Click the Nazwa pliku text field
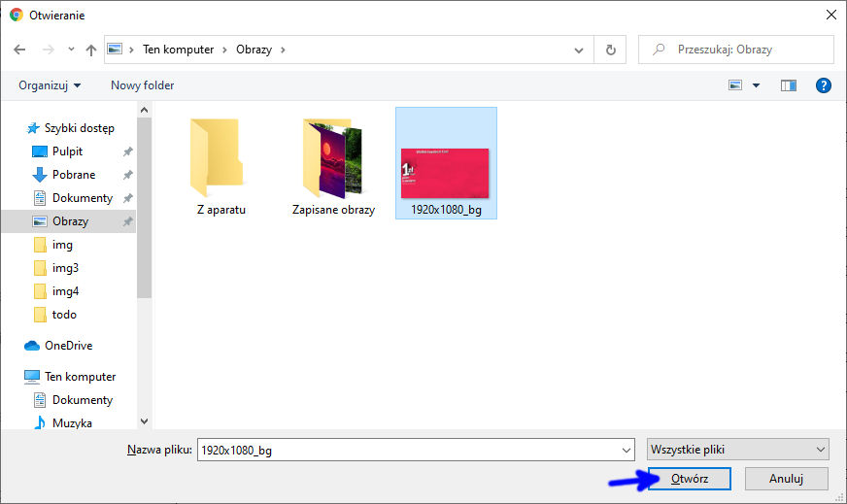Viewport: 847px width, 504px height. [408, 450]
